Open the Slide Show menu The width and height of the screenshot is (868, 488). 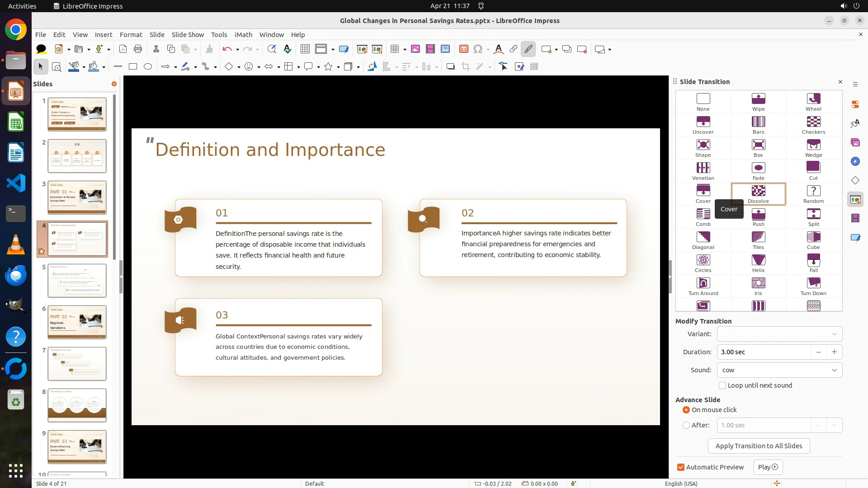(188, 34)
